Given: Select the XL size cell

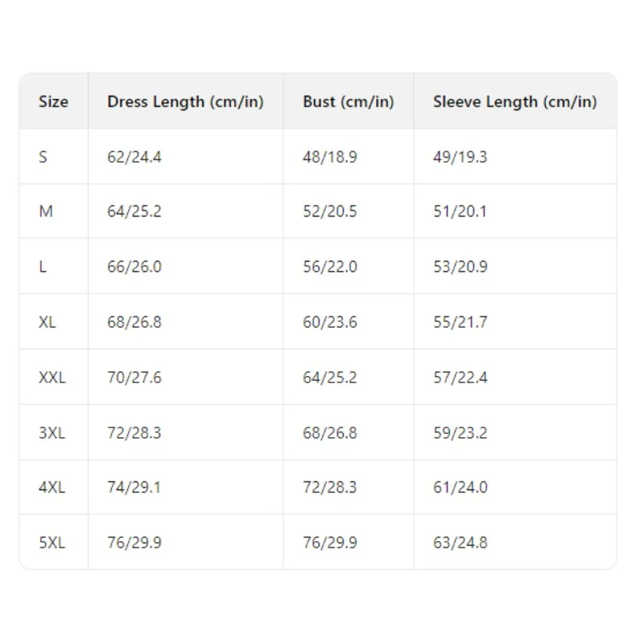Looking at the screenshot, I should click(x=47, y=322).
